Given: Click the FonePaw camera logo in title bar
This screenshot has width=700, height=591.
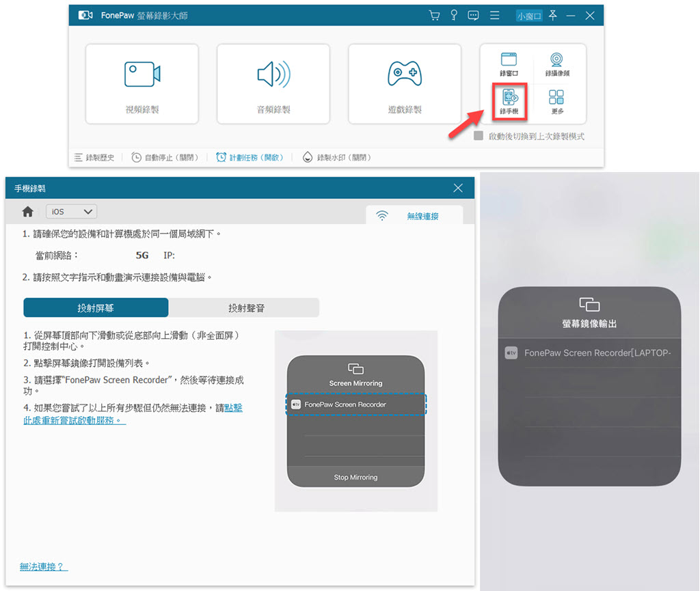Looking at the screenshot, I should [85, 16].
